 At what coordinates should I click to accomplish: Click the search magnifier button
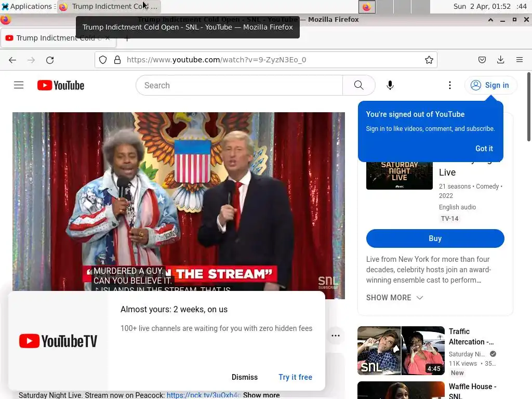[x=358, y=85]
